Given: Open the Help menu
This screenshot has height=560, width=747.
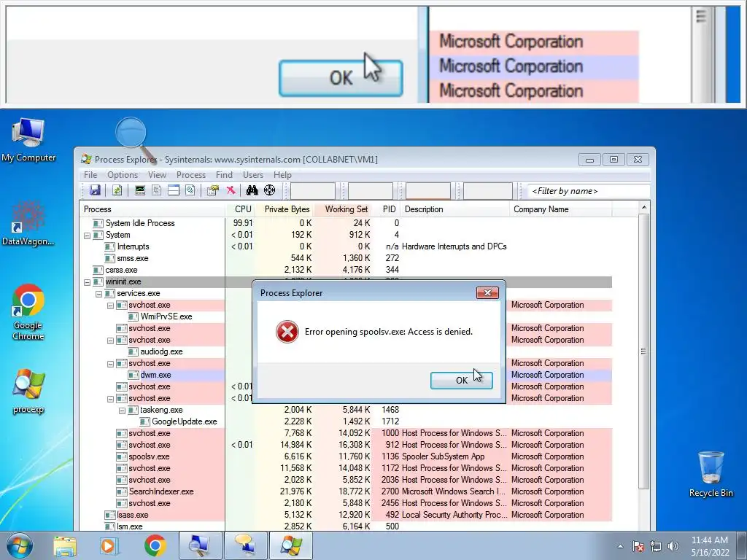Looking at the screenshot, I should click(x=282, y=175).
